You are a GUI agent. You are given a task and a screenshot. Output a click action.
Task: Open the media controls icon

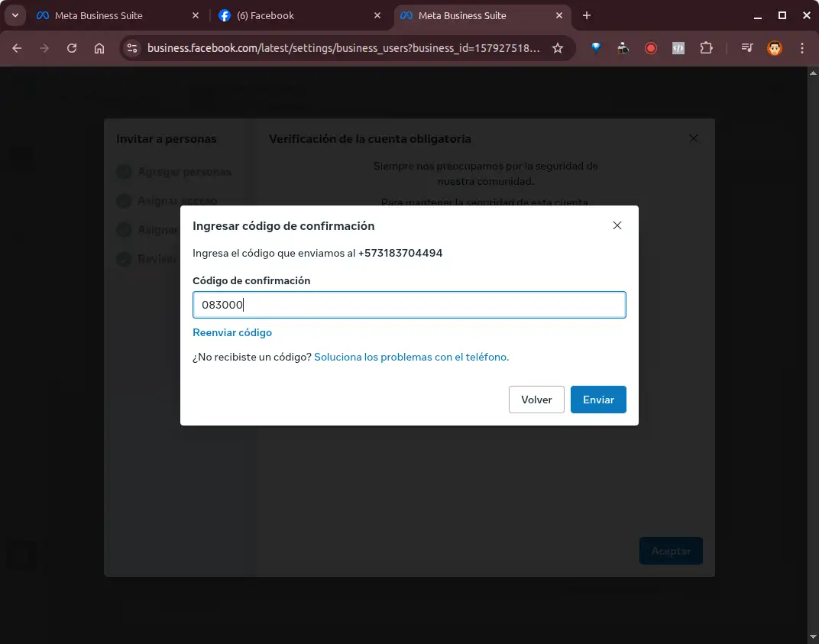click(747, 48)
